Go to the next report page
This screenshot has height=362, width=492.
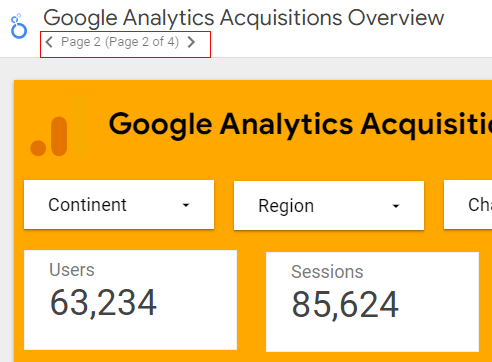pyautogui.click(x=191, y=42)
